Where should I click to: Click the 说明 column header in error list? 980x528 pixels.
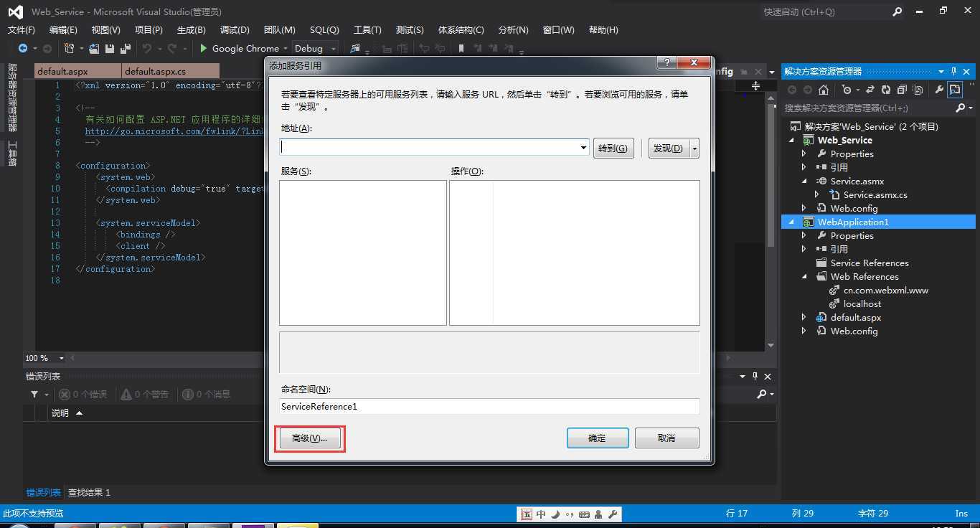60,412
